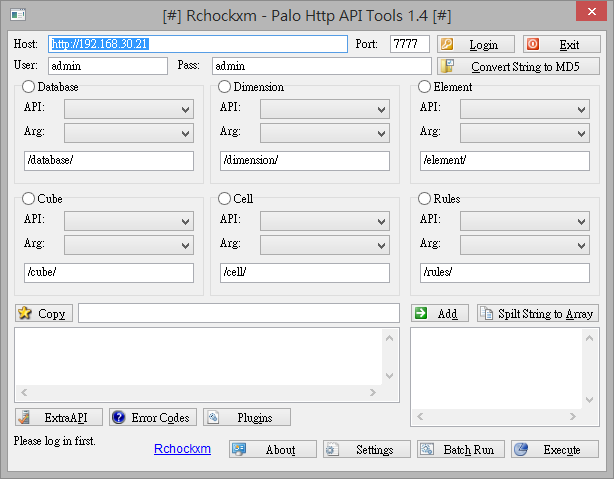This screenshot has width=614, height=479.
Task: Click the Execute button label
Action: (x=562, y=450)
